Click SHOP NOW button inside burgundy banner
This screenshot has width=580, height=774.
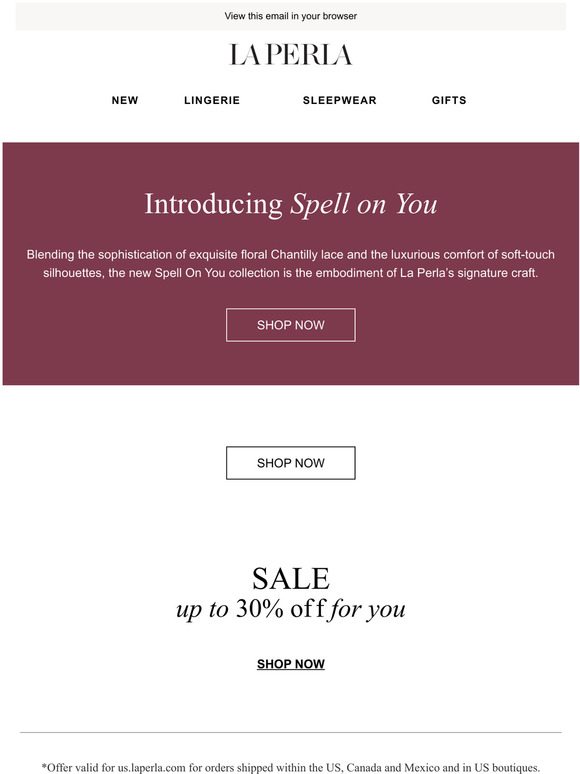290,325
